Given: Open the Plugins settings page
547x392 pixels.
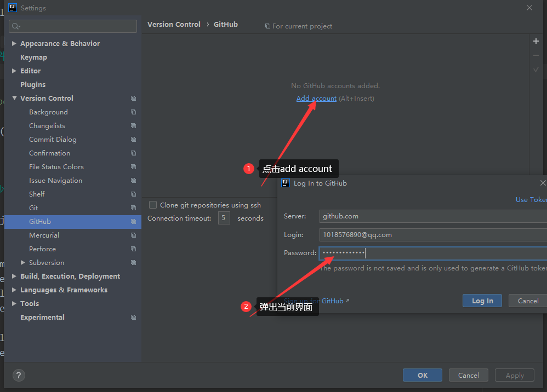Looking at the screenshot, I should coord(33,85).
